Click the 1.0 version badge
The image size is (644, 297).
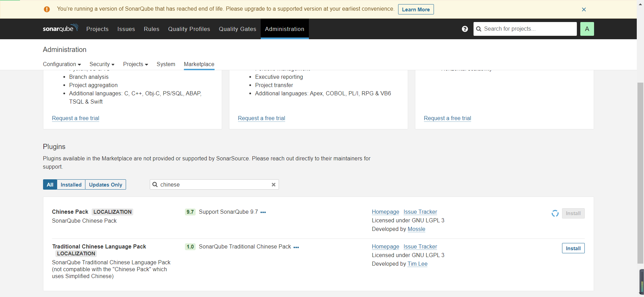190,247
